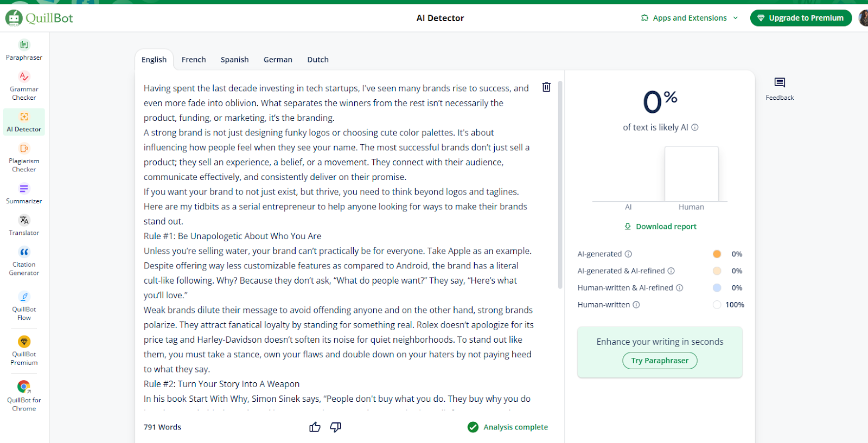868x443 pixels.
Task: Click the green Analysis complete checkmark icon
Action: click(473, 427)
